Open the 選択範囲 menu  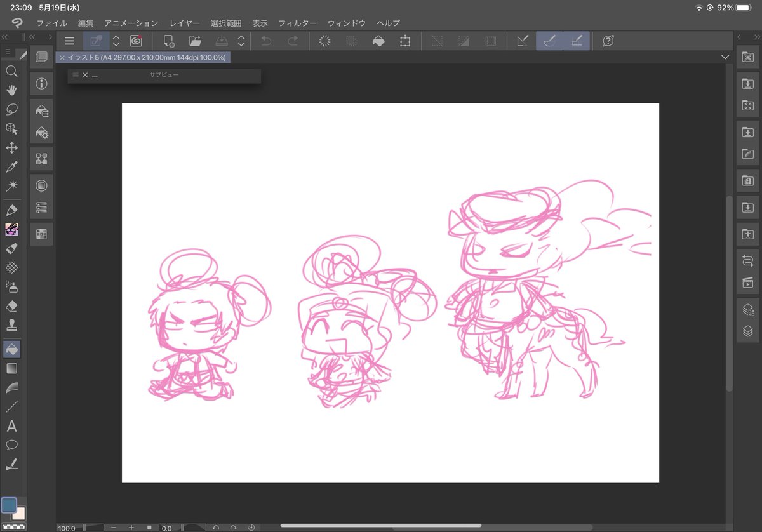(226, 23)
